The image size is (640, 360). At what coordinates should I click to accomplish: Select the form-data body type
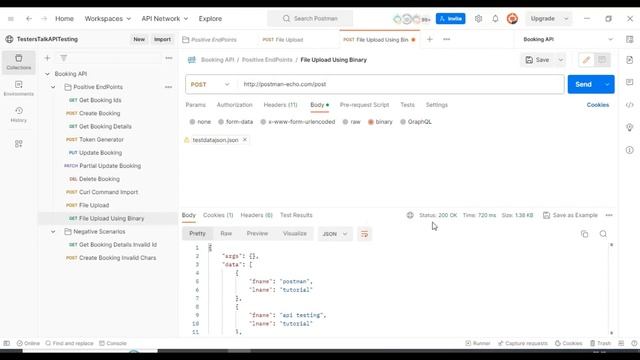[x=236, y=122]
